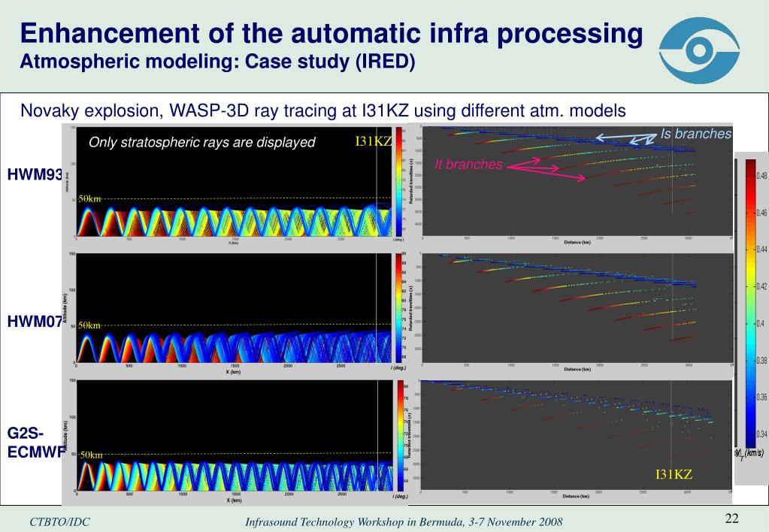Click the inclination colorbar beside the G2S-ECMWF ray plot
769x532 pixels.
click(x=400, y=435)
